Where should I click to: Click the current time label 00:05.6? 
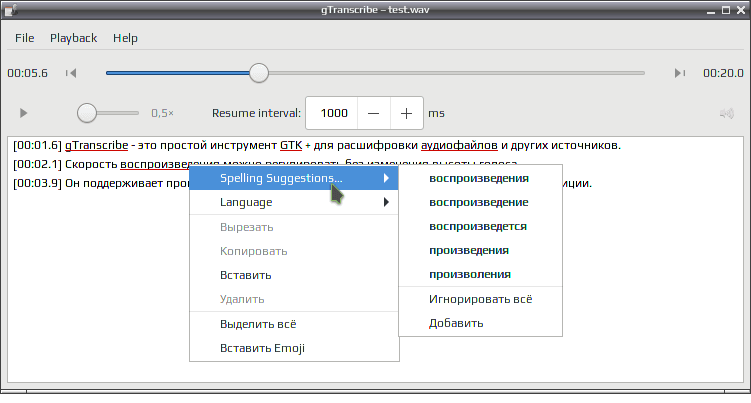coord(27,73)
